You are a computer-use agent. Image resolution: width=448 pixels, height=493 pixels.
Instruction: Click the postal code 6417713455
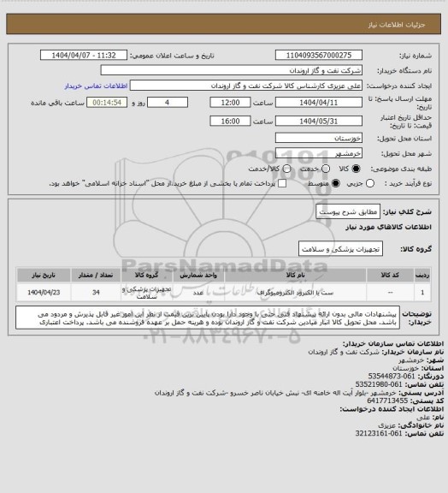(x=387, y=401)
